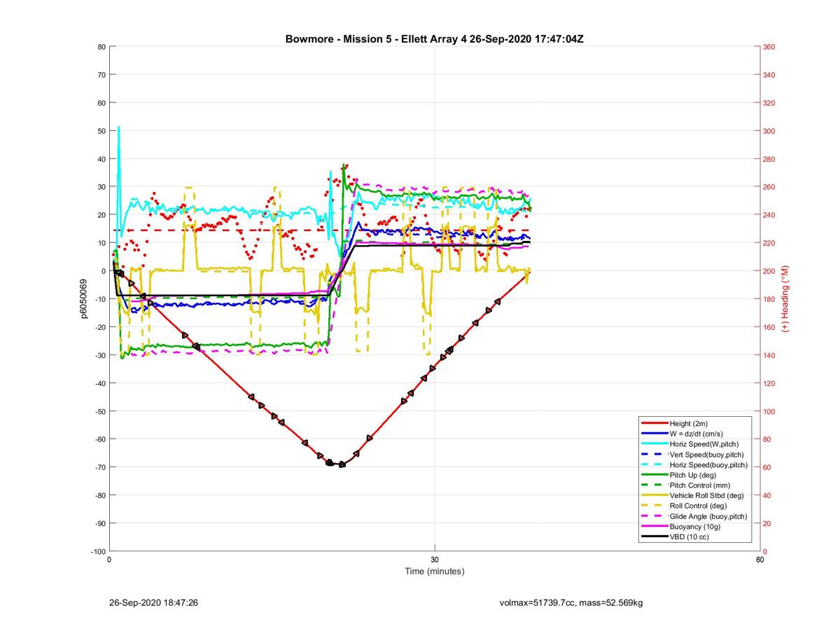Click the timestamp '26-Sep-2020 18:47:26' footer
840x620 pixels.
tap(154, 602)
